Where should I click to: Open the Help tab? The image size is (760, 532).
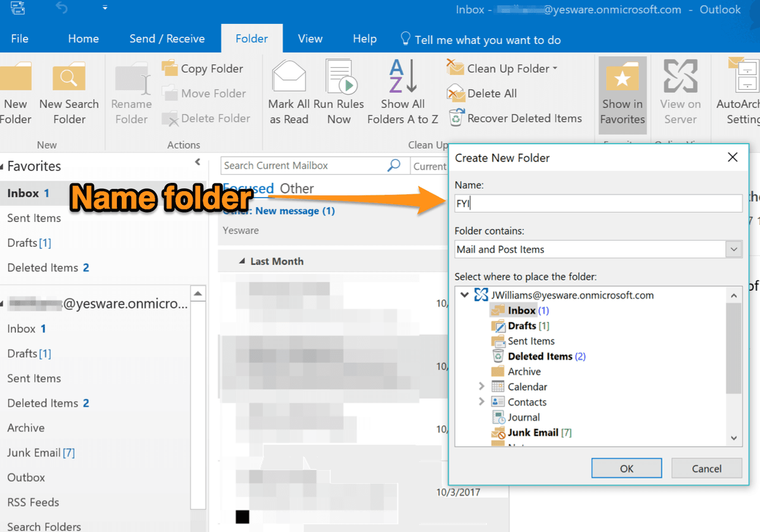pyautogui.click(x=365, y=39)
